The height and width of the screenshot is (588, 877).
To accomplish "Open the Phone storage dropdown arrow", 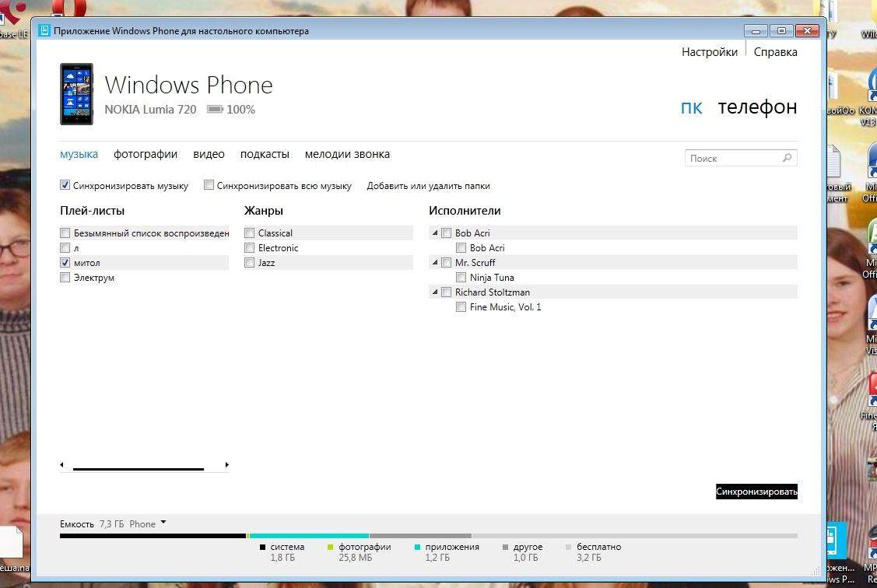I will tap(163, 523).
